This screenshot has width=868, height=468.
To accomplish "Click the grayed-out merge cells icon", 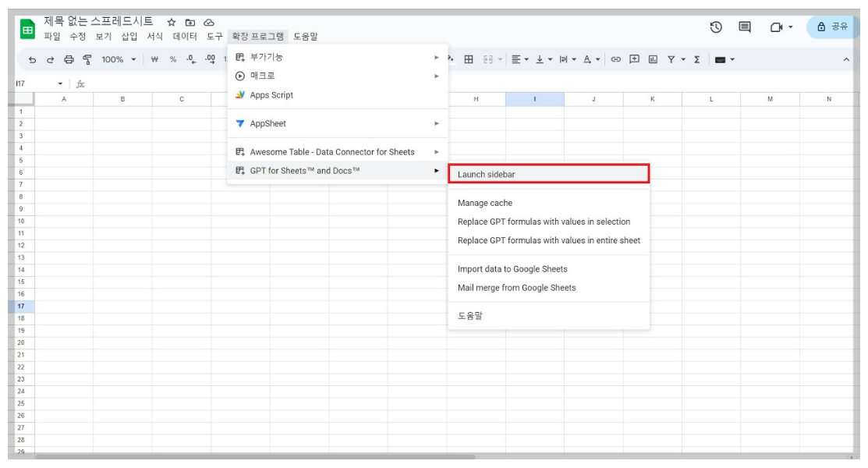I will coord(487,59).
